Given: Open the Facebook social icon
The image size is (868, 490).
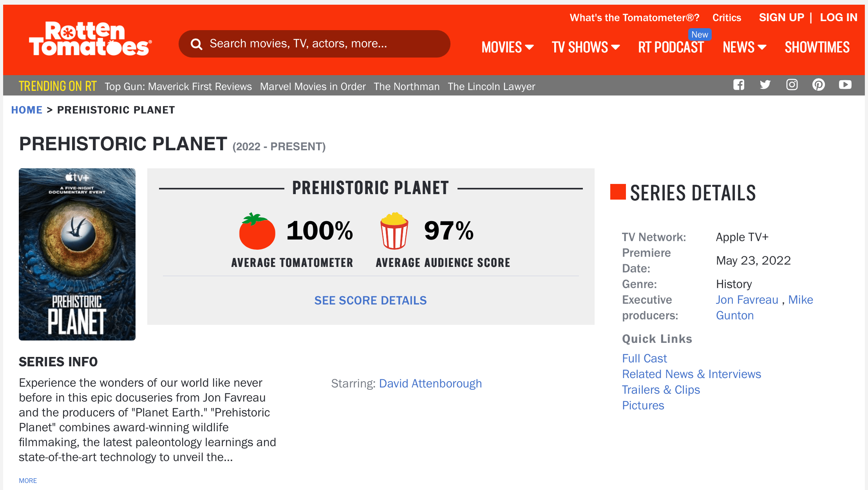Looking at the screenshot, I should [739, 85].
